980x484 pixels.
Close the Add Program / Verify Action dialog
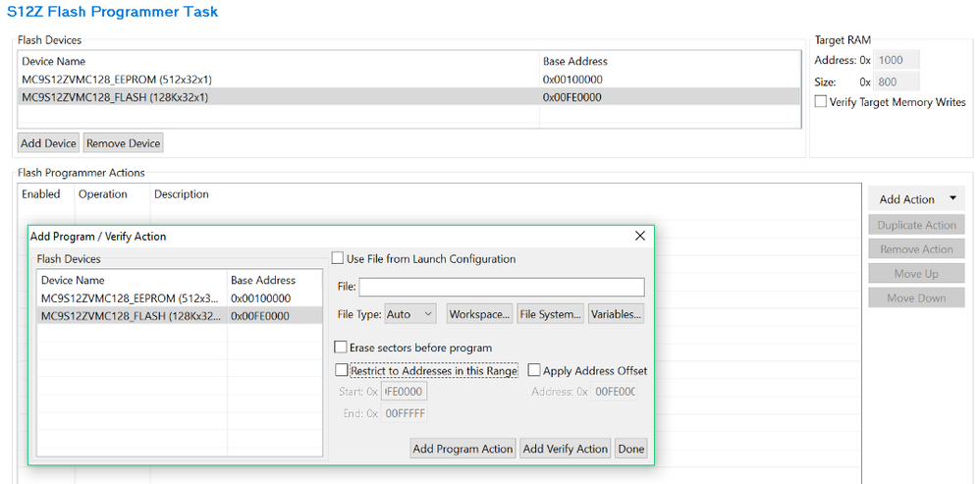point(640,236)
